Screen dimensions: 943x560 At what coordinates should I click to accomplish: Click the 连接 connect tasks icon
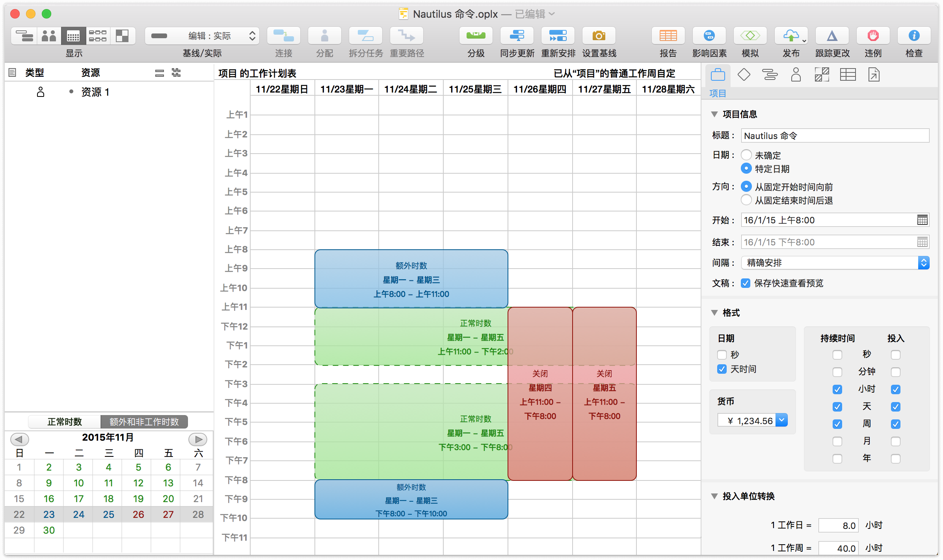point(284,36)
